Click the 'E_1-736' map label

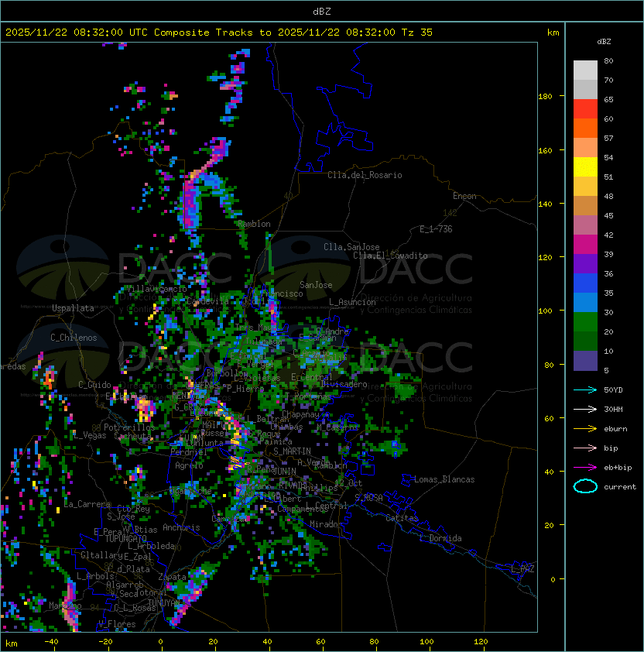(x=436, y=229)
